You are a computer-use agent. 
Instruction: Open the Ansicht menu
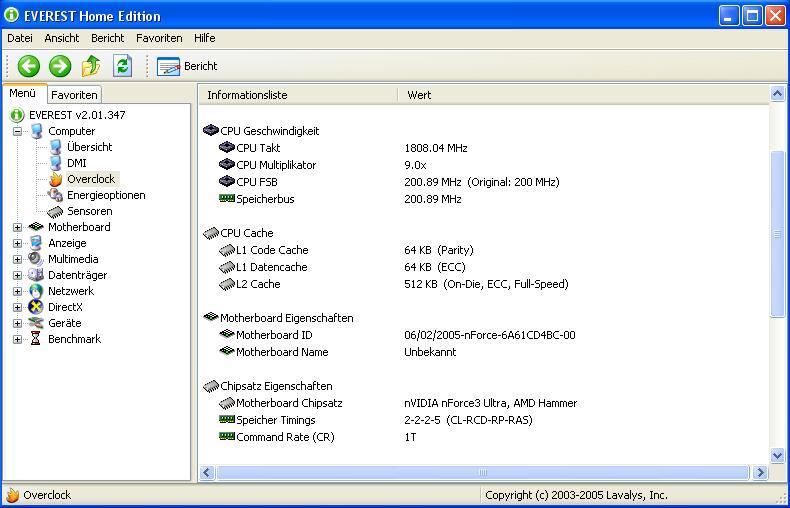point(61,38)
